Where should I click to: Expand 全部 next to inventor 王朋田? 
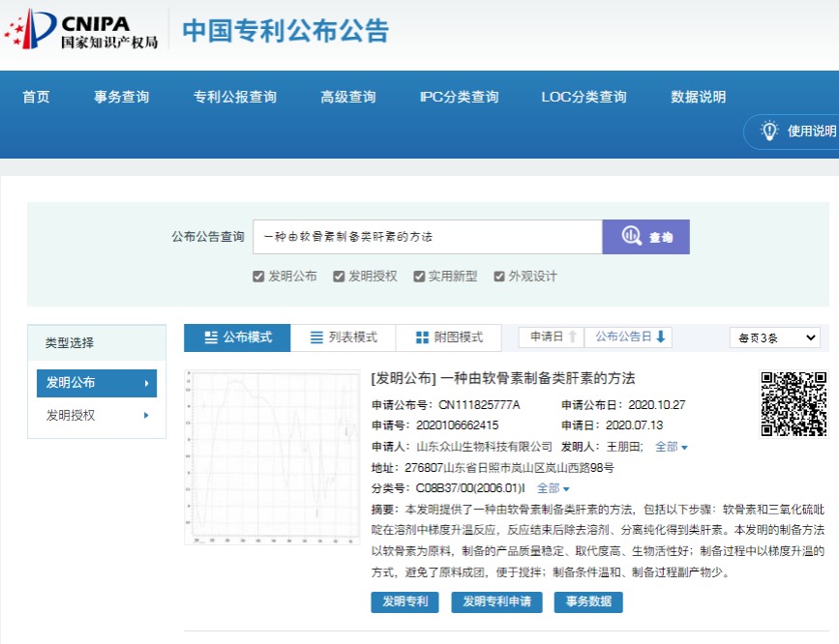672,447
